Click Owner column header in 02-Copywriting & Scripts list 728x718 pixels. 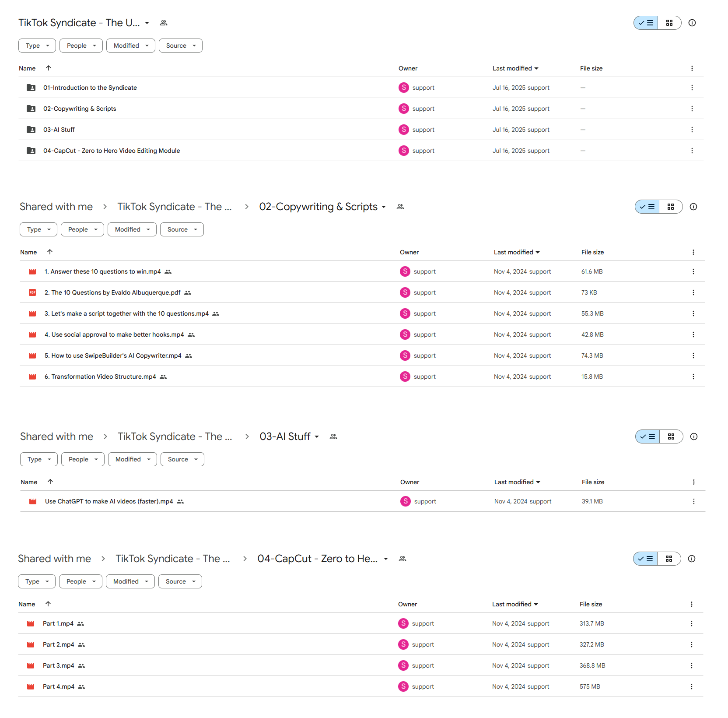[x=409, y=252]
